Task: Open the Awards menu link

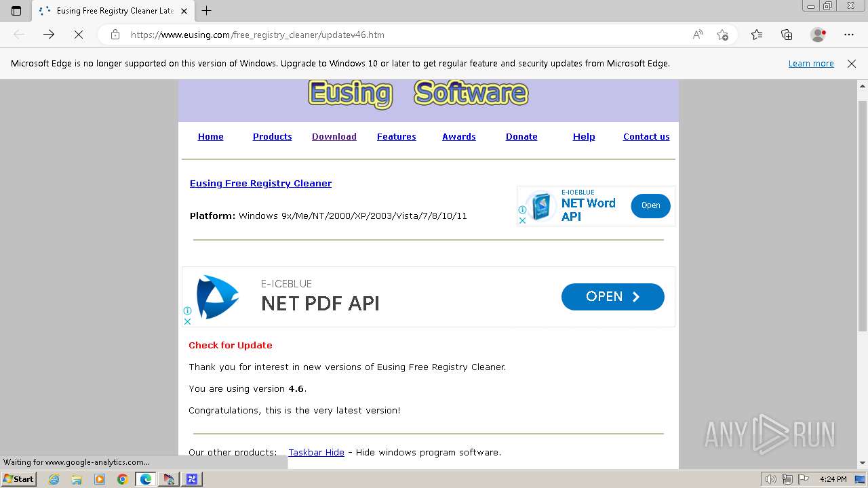Action: [459, 137]
